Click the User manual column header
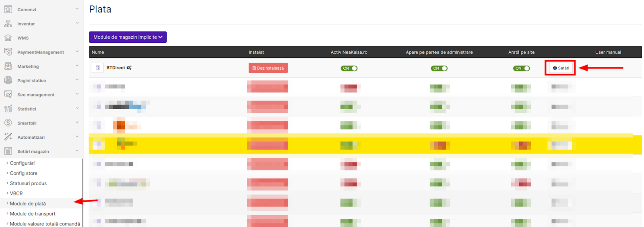Screen dimensions: 644x227 point(608,52)
